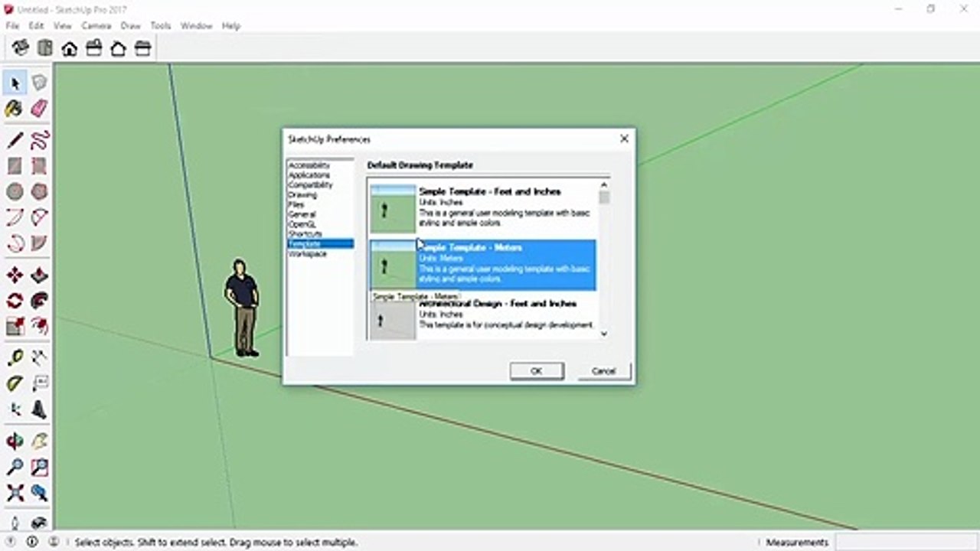This screenshot has height=551, width=980.
Task: Select Workspace in preferences list
Action: [307, 253]
